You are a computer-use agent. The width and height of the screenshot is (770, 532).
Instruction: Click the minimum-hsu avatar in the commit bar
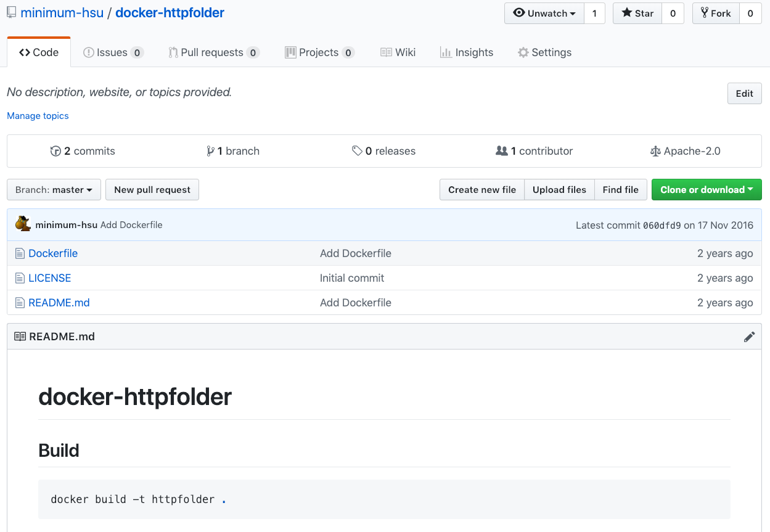coord(23,224)
